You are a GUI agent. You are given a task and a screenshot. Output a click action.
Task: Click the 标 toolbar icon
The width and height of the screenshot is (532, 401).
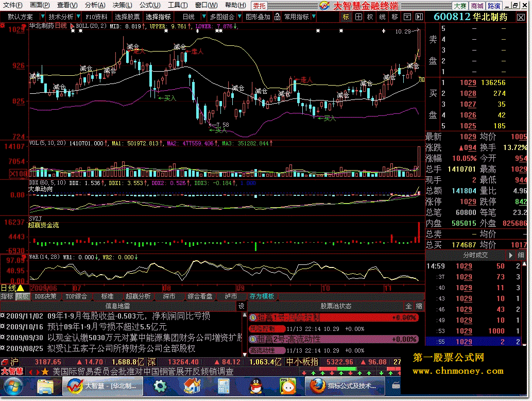(346, 17)
